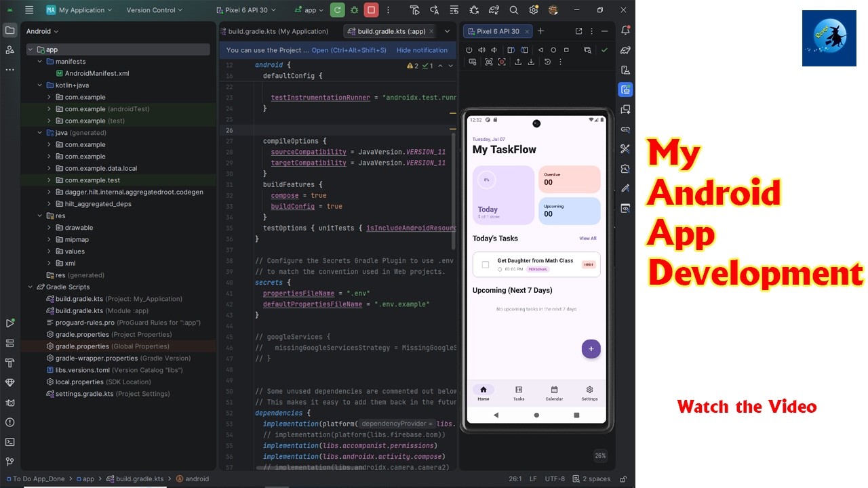Show more tool windows ellipsis
This screenshot has height=488, width=868.
tap(9, 69)
